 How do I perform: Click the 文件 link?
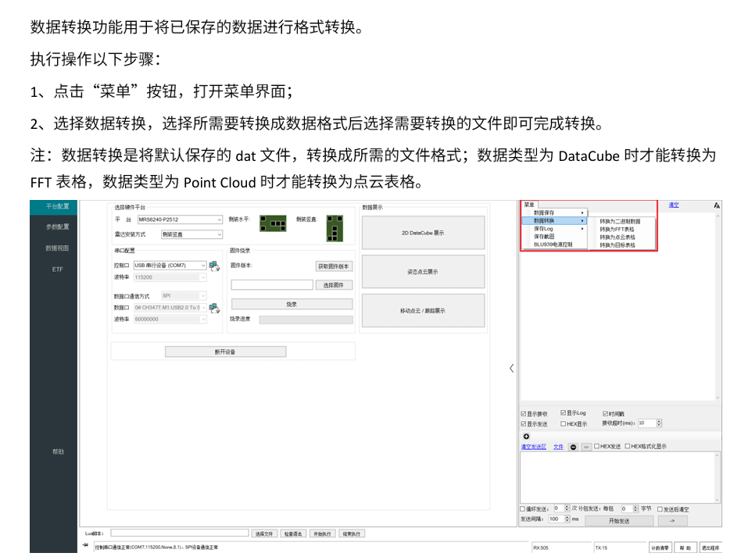pos(559,447)
